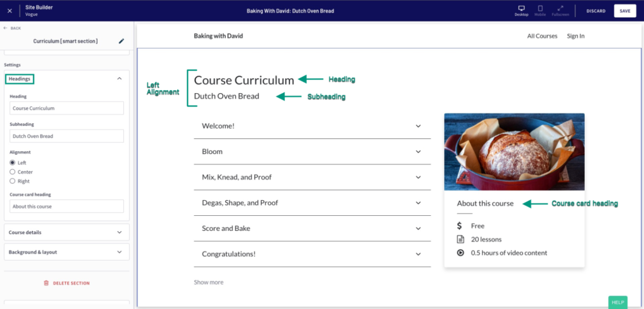Select Left alignment radio button

click(x=13, y=162)
